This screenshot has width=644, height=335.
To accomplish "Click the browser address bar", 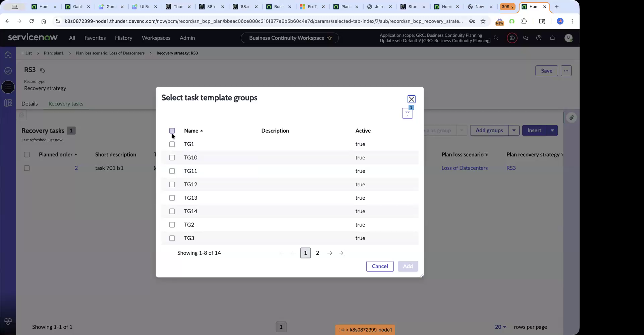I will click(x=263, y=21).
